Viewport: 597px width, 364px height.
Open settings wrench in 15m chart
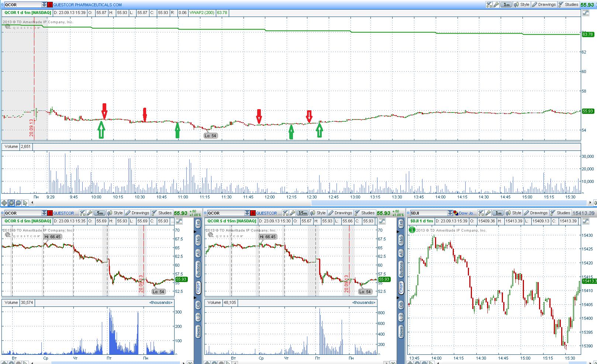coord(293,213)
